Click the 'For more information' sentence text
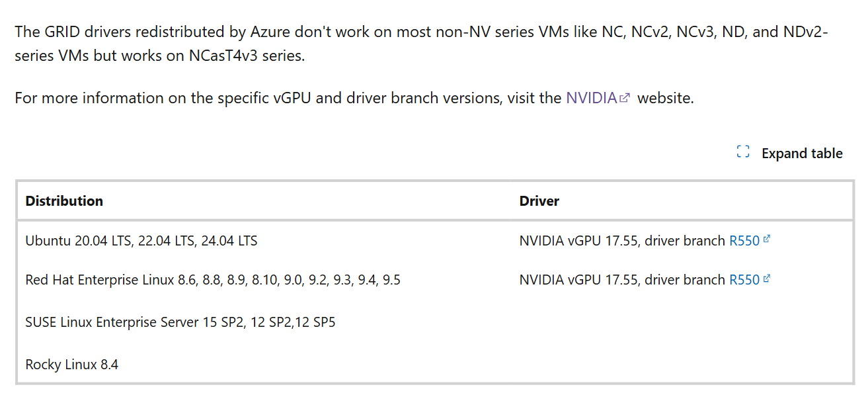Viewport: 868px width, 397px height. point(354,98)
